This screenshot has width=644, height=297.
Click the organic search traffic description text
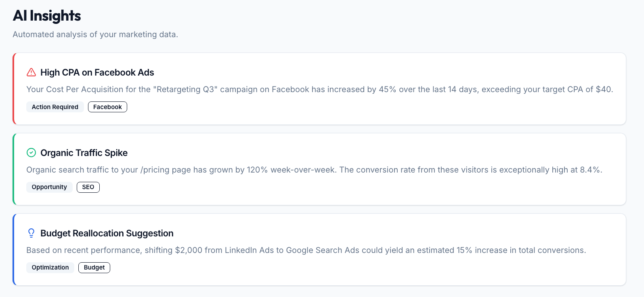point(314,170)
